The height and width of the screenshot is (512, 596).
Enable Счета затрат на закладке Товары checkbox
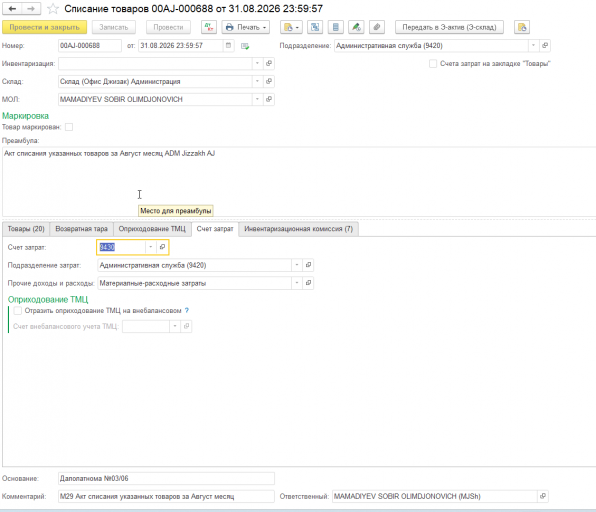point(433,63)
